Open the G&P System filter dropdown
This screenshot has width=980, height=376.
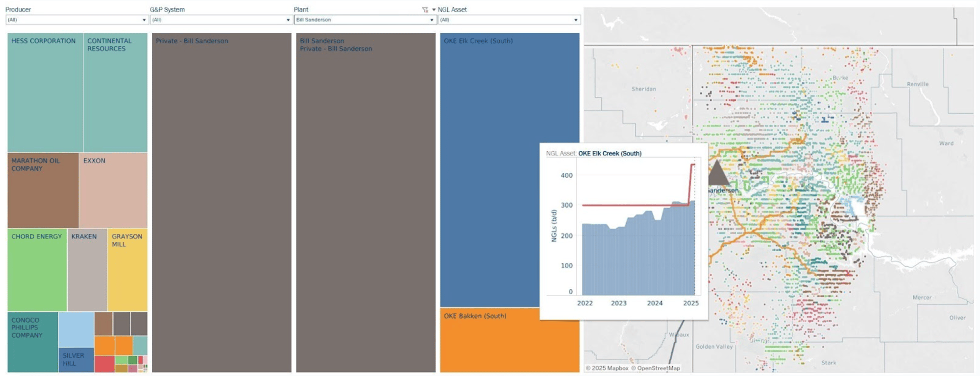[x=220, y=20]
